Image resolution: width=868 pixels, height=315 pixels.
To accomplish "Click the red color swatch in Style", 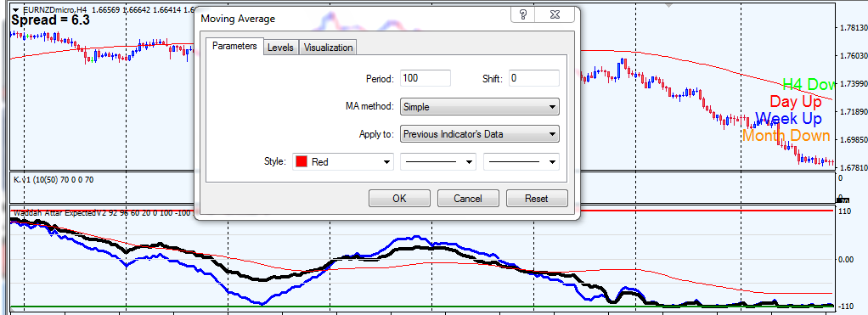I will coord(302,162).
